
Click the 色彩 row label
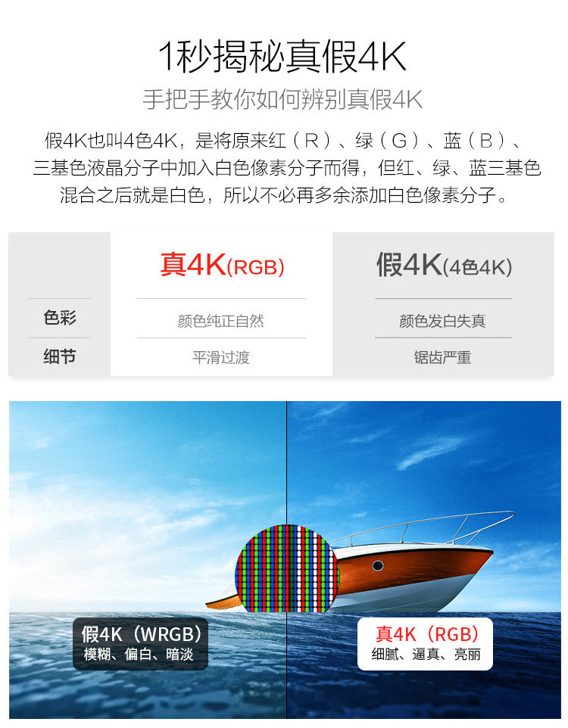click(60, 318)
